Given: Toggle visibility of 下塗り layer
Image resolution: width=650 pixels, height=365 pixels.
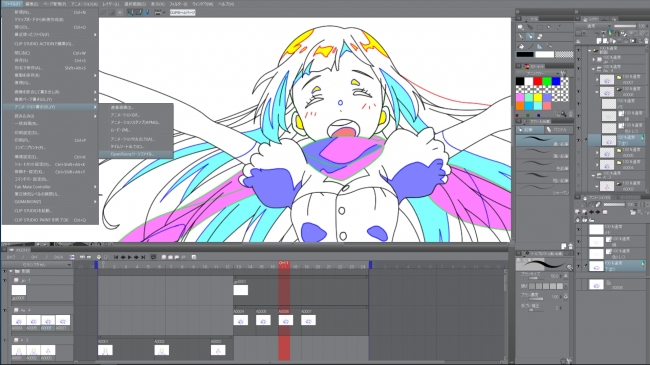Looking at the screenshot, I should 579,140.
